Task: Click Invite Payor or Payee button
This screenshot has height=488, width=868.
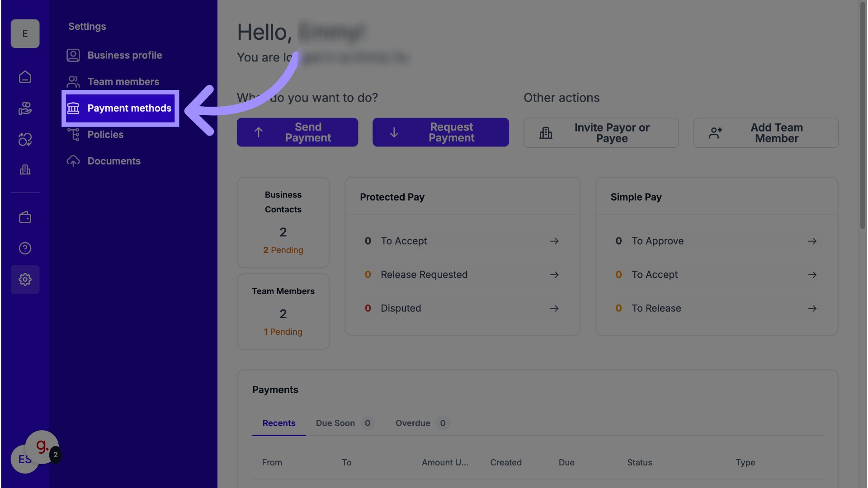Action: [601, 133]
